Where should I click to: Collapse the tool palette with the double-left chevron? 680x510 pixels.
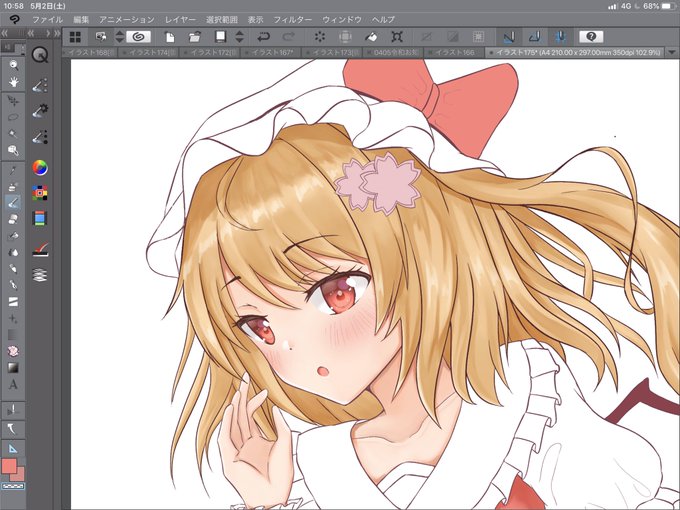(x=4, y=33)
